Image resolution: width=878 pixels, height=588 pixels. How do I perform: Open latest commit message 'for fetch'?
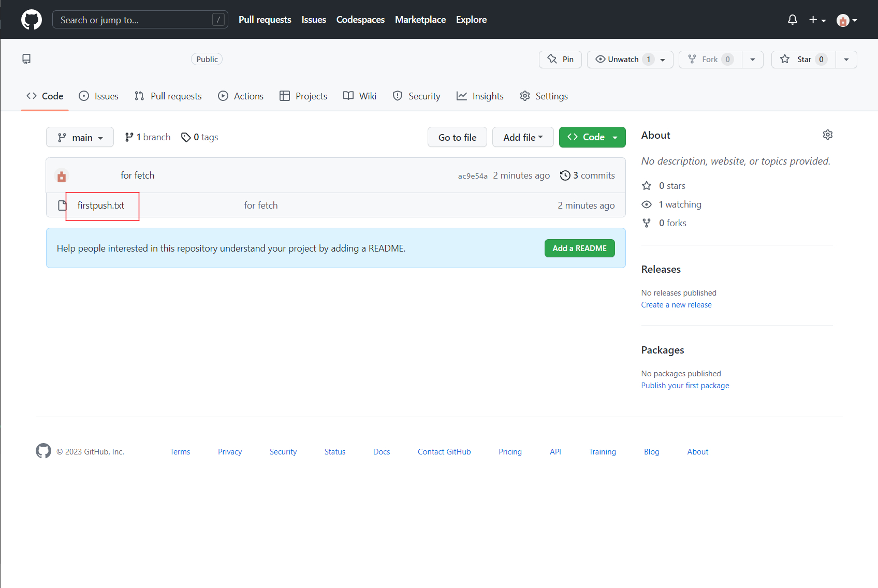138,175
